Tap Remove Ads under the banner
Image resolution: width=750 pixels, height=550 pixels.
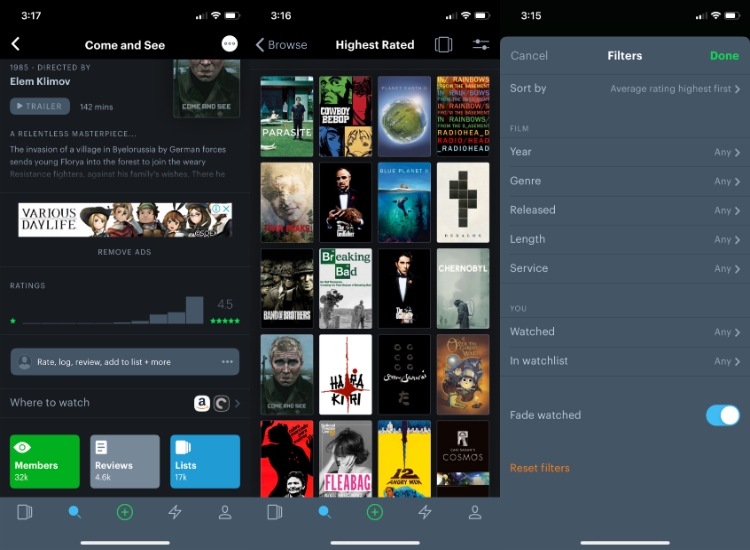click(x=124, y=252)
